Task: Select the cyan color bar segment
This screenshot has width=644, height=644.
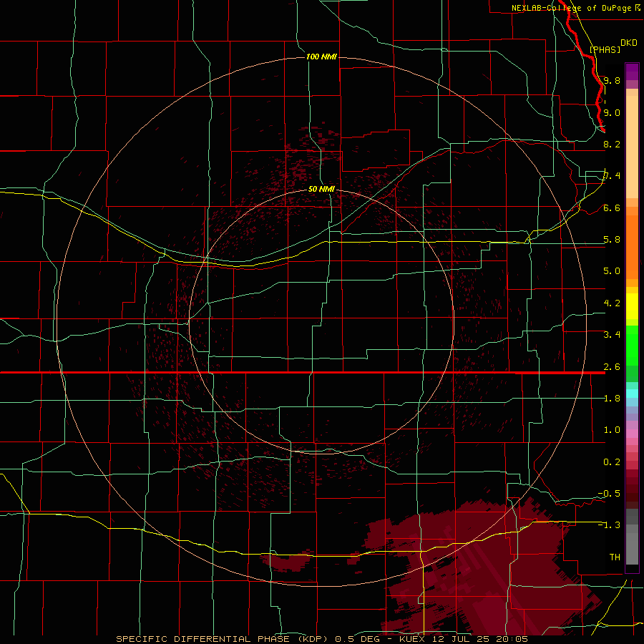Action: (632, 394)
